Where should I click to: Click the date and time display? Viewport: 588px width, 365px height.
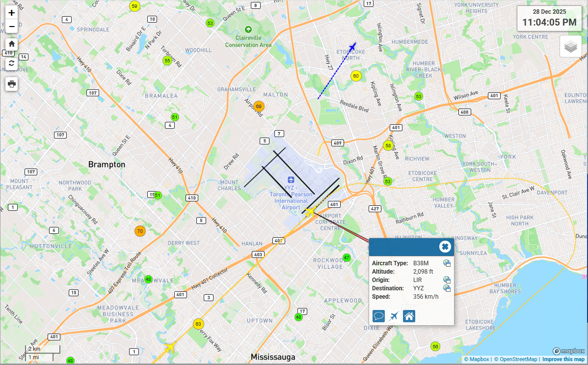(x=549, y=18)
